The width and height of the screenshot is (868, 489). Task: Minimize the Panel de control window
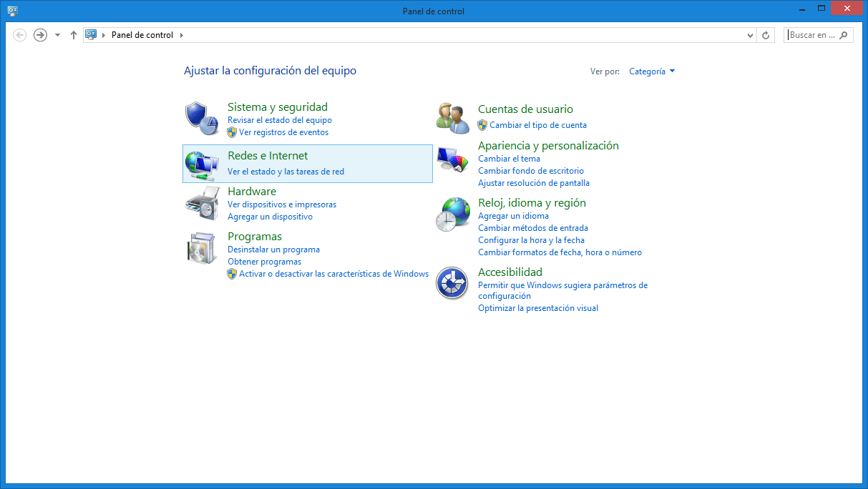coord(802,9)
